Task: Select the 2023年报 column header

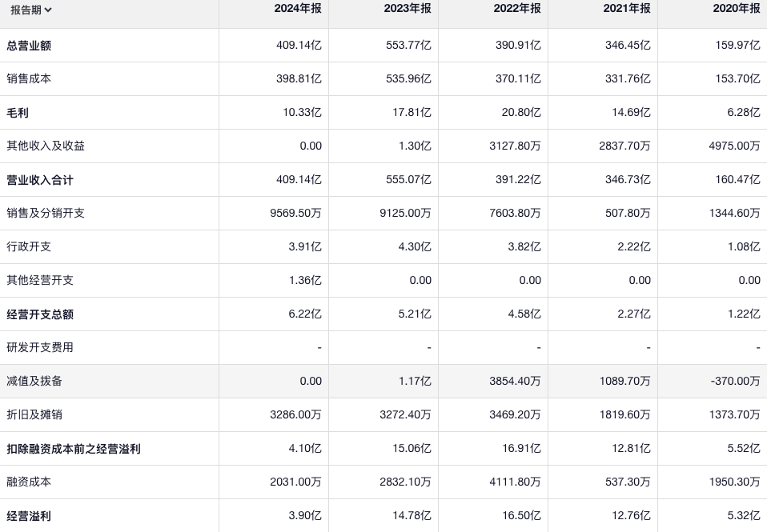Action: (x=408, y=9)
